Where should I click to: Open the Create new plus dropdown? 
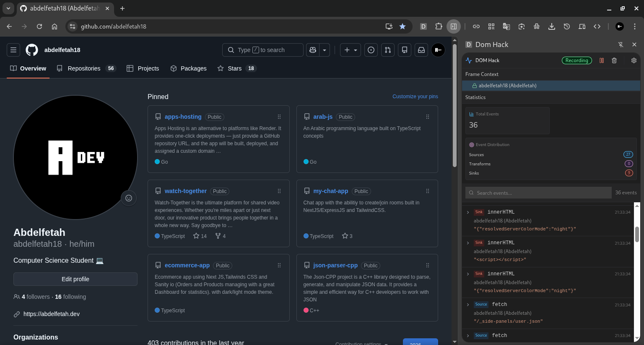350,50
